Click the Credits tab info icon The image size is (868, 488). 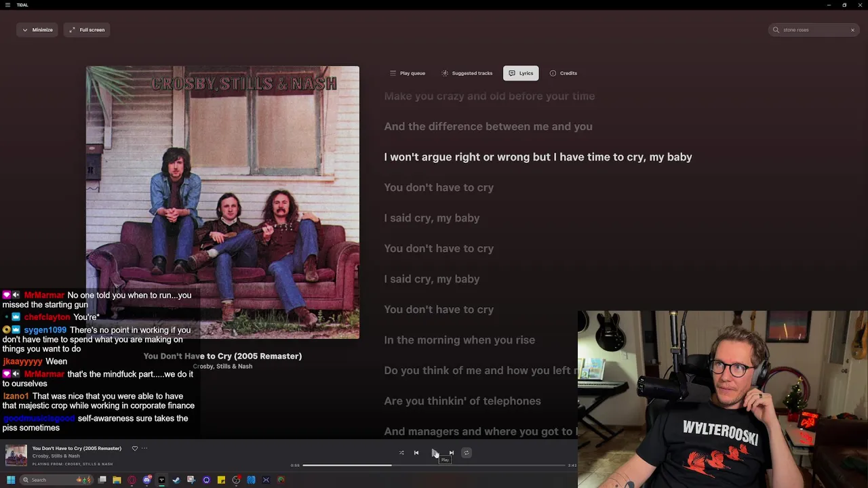click(x=553, y=73)
